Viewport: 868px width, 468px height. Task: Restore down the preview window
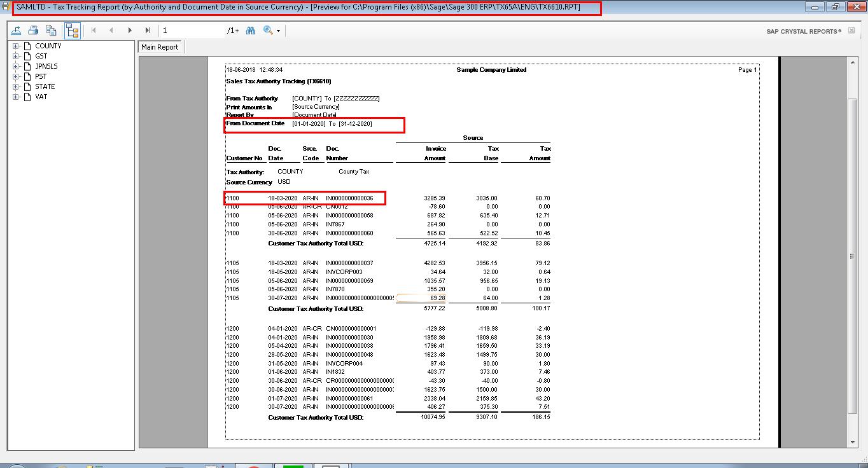point(835,7)
